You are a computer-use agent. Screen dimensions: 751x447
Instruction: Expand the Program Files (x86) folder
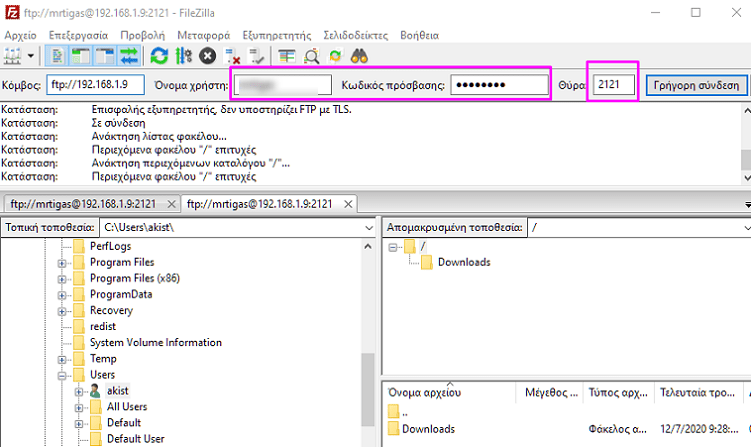pos(62,279)
